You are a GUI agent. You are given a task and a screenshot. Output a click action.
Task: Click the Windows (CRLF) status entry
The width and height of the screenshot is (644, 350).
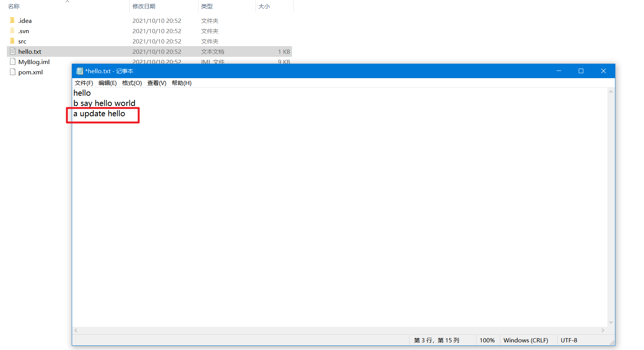pyautogui.click(x=526, y=340)
